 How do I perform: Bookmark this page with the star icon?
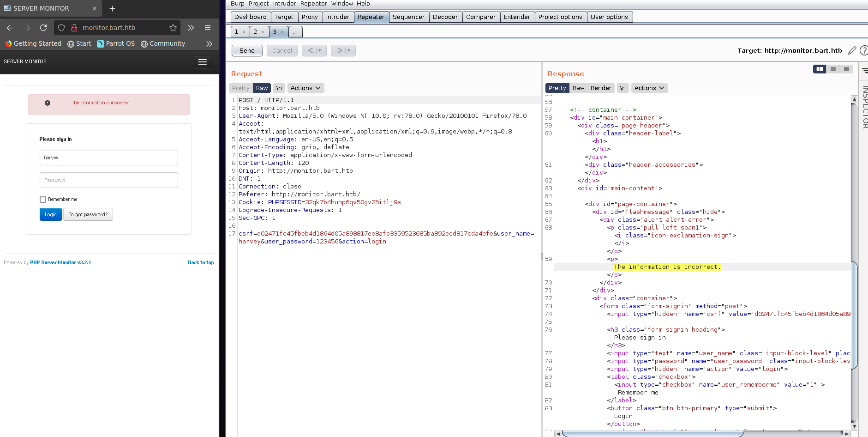coord(173,28)
